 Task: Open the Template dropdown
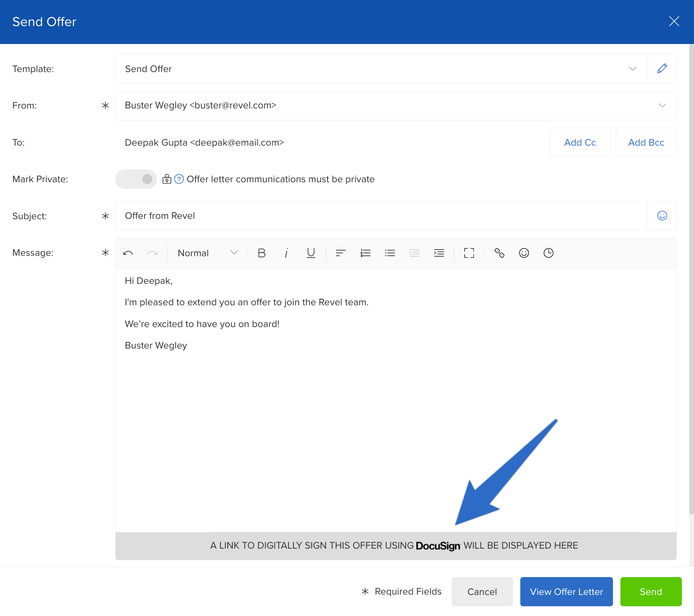(x=382, y=69)
